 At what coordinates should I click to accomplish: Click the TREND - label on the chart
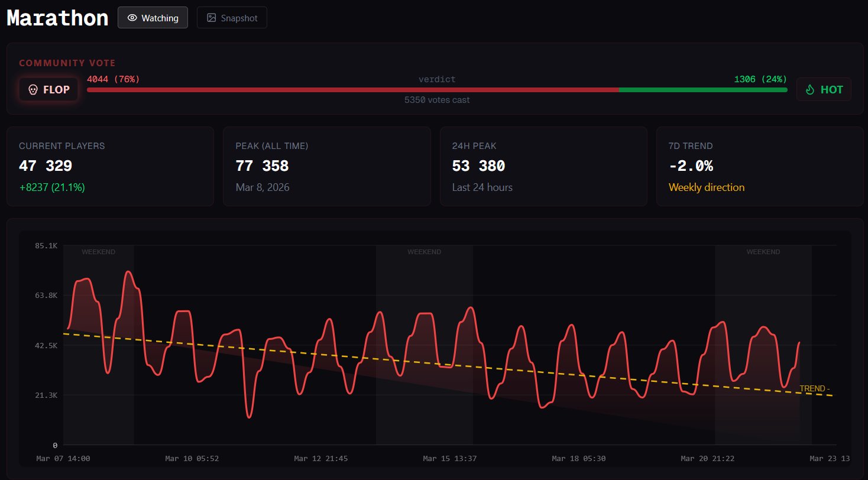click(x=815, y=389)
